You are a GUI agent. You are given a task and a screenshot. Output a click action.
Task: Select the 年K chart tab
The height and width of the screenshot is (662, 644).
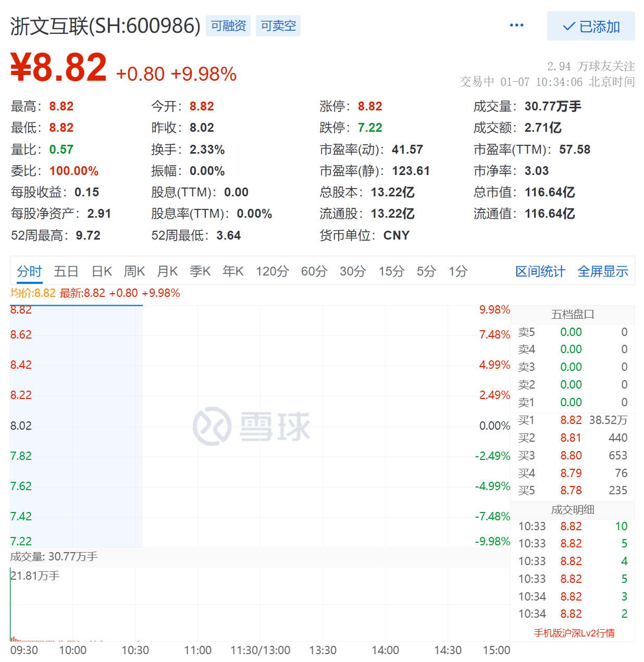pyautogui.click(x=233, y=271)
